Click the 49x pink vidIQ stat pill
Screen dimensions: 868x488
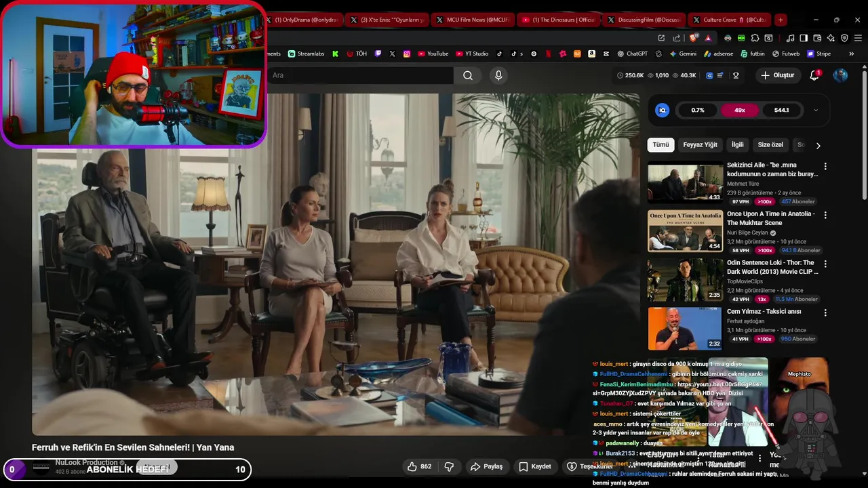click(739, 110)
